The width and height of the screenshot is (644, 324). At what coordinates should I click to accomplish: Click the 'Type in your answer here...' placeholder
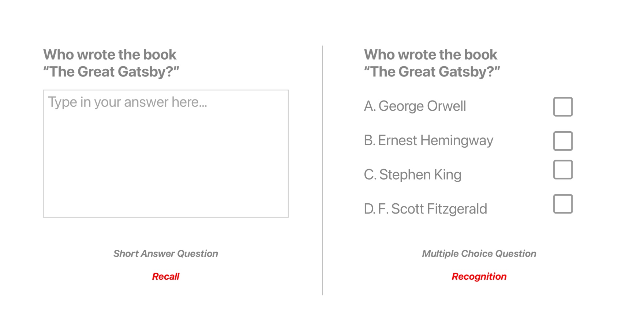[x=128, y=102]
